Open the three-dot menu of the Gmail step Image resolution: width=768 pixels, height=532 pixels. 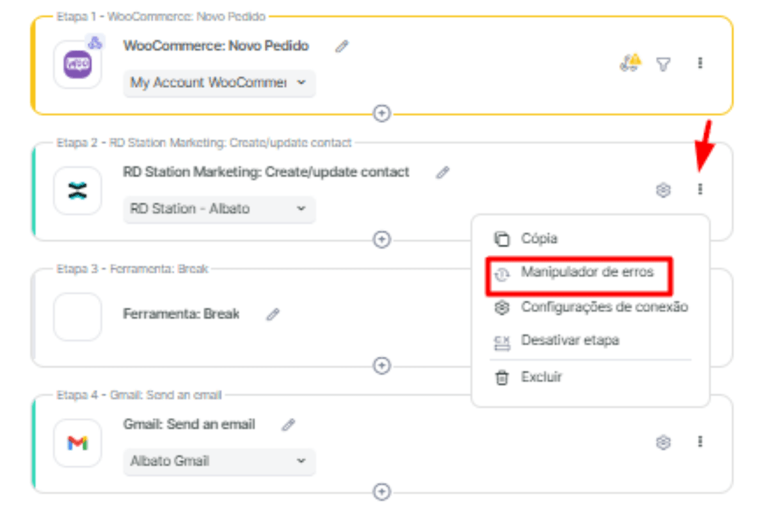(x=700, y=442)
